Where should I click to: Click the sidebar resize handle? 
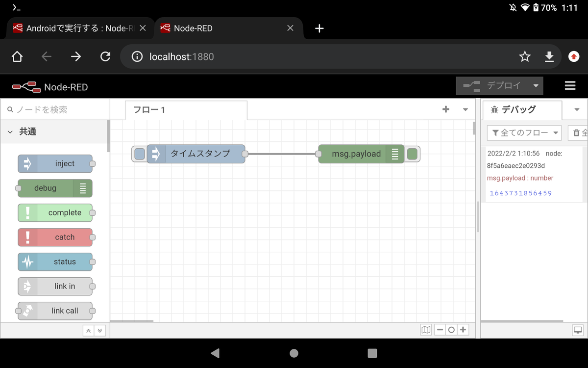[478, 216]
